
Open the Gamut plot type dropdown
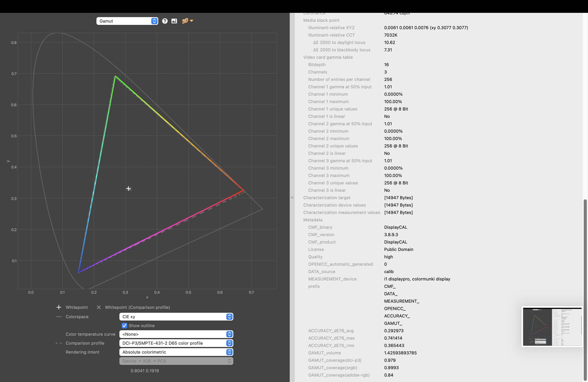(x=127, y=21)
